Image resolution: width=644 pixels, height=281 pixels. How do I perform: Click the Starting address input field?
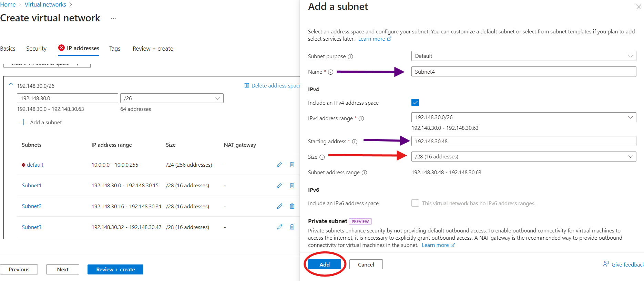(x=523, y=141)
